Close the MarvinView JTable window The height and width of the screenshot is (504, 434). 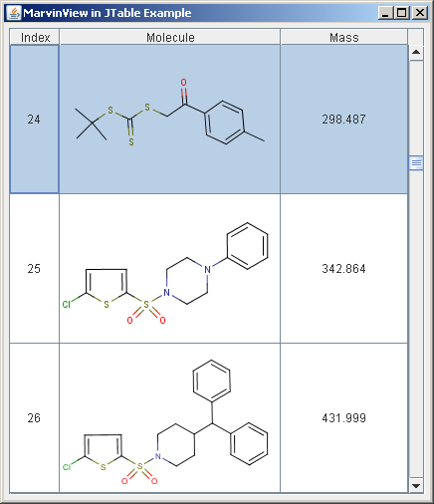420,13
